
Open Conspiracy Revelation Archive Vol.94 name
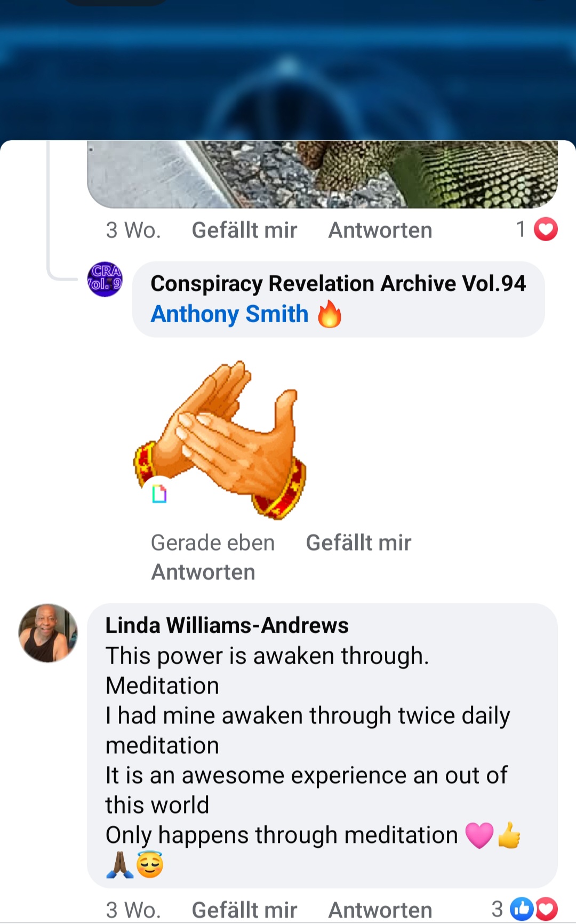click(338, 283)
